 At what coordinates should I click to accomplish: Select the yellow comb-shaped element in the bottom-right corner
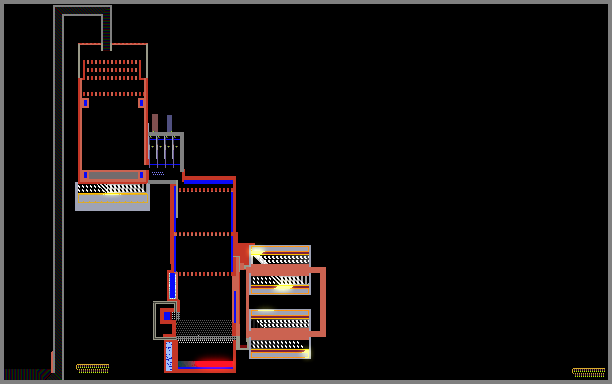[588, 372]
